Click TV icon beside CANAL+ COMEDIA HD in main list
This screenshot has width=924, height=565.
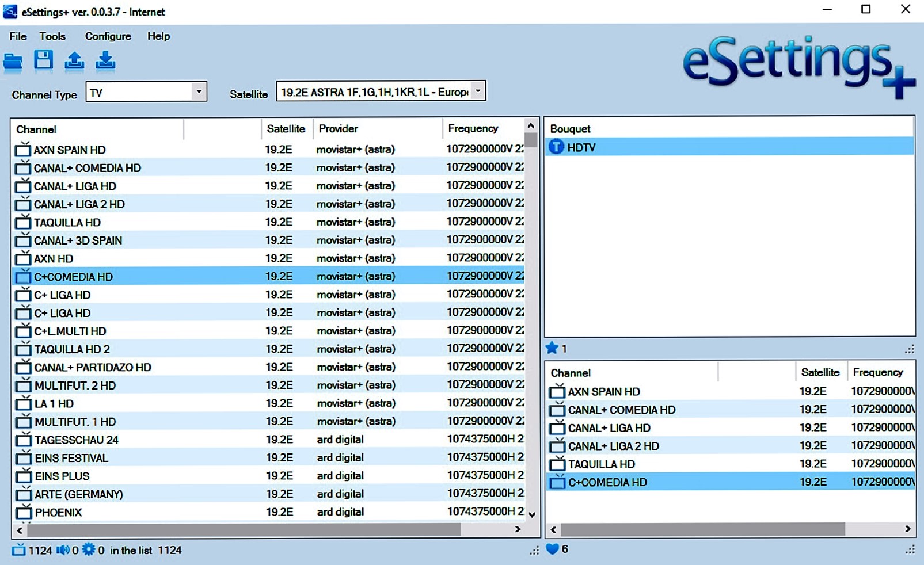[22, 168]
